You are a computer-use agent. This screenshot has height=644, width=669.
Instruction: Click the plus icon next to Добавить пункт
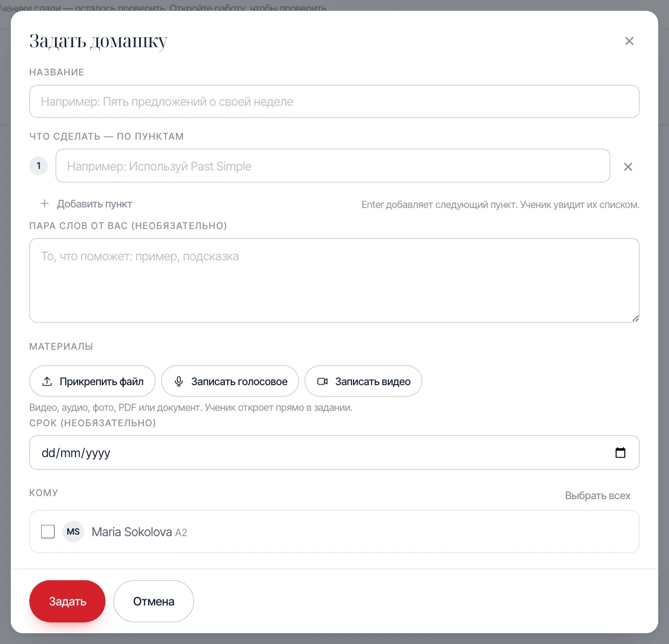(45, 203)
